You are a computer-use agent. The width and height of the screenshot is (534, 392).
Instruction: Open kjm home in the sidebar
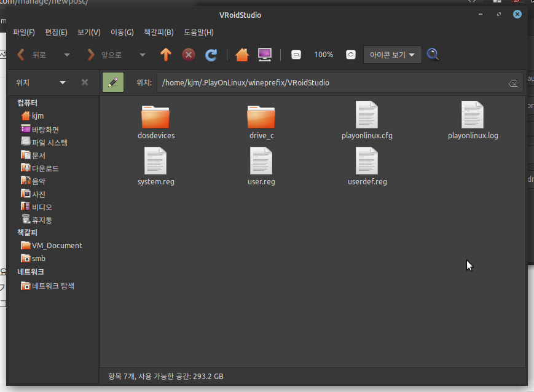click(x=33, y=116)
